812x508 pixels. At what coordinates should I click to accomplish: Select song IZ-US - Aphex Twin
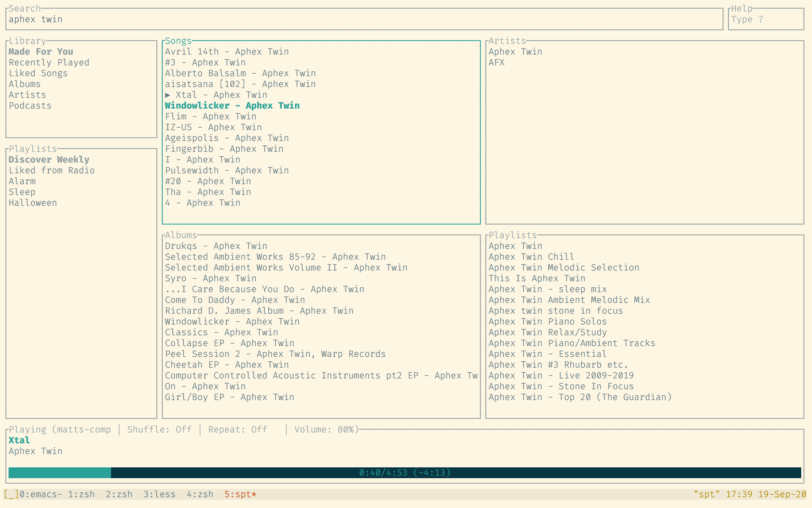click(213, 127)
